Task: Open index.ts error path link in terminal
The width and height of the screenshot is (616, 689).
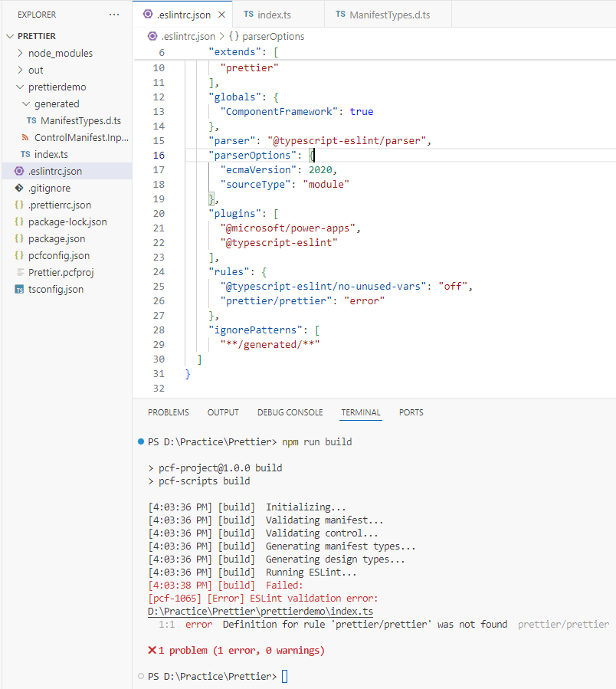Action: click(x=260, y=612)
